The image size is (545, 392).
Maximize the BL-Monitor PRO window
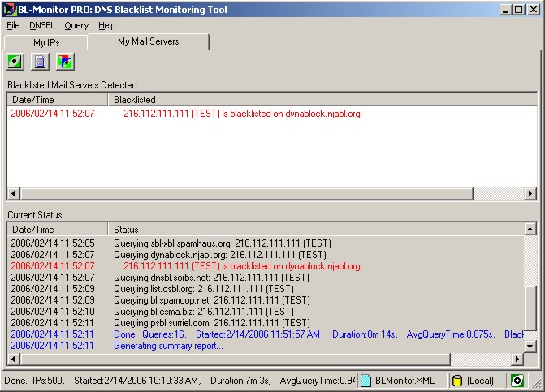pos(518,10)
